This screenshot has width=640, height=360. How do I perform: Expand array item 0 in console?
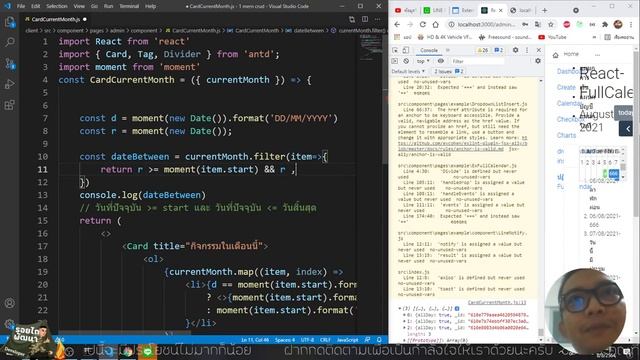(404, 315)
